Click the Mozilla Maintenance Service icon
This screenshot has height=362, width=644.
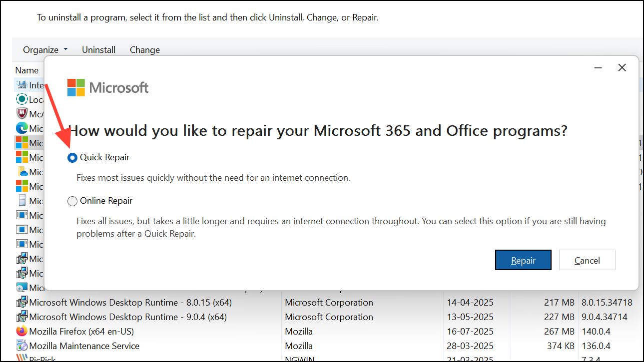[x=21, y=346]
